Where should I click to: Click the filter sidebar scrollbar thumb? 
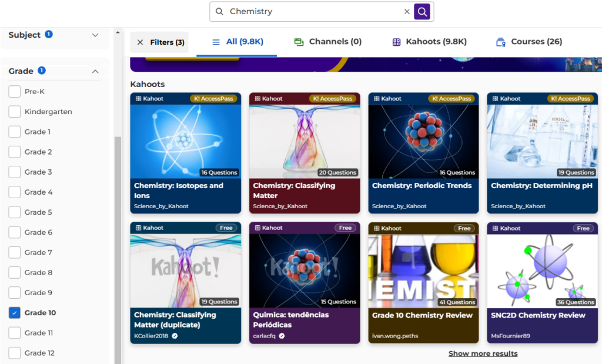click(x=118, y=249)
